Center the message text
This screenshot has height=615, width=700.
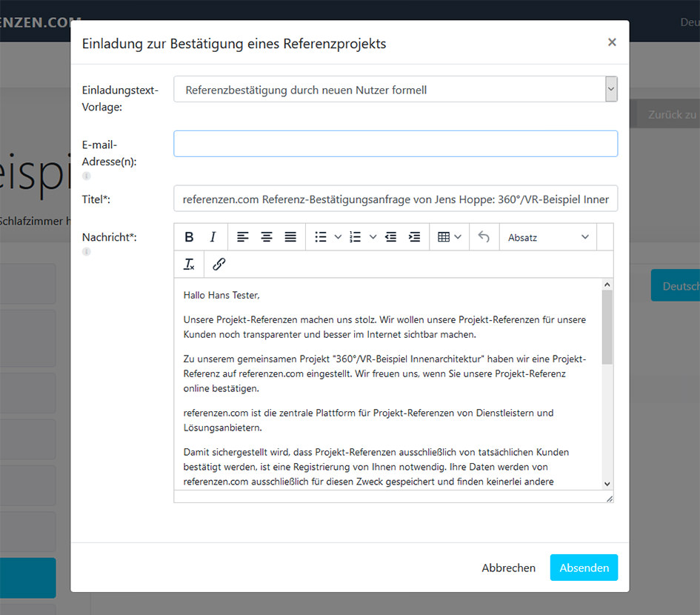click(x=266, y=236)
